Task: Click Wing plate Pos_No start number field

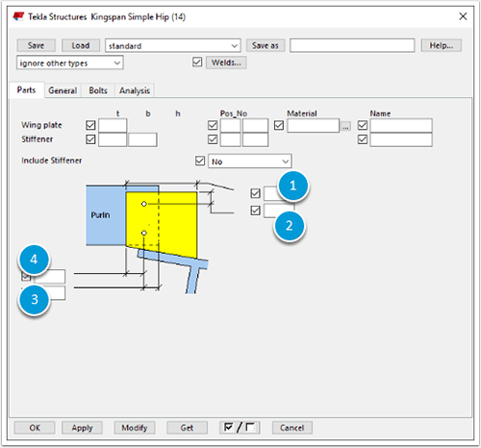Action: 255,125
